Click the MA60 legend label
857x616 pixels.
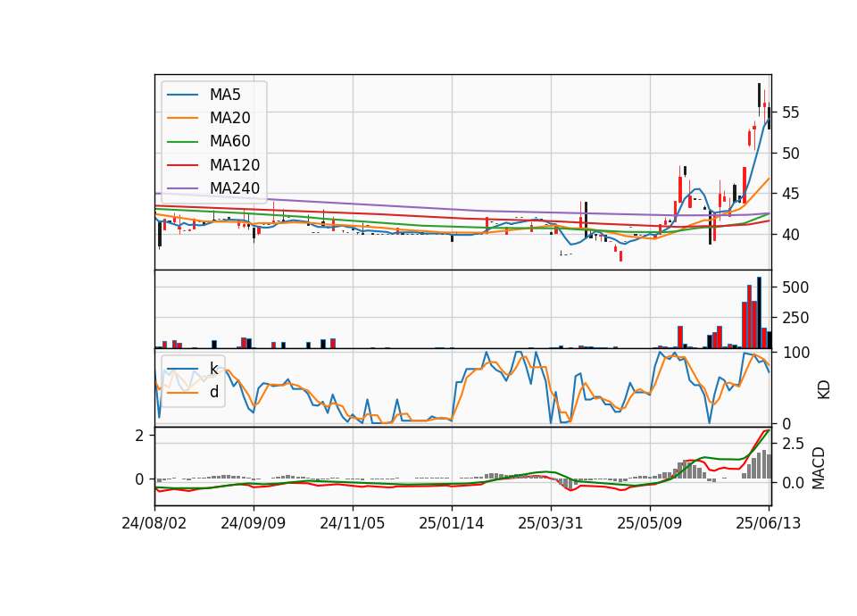point(229,141)
